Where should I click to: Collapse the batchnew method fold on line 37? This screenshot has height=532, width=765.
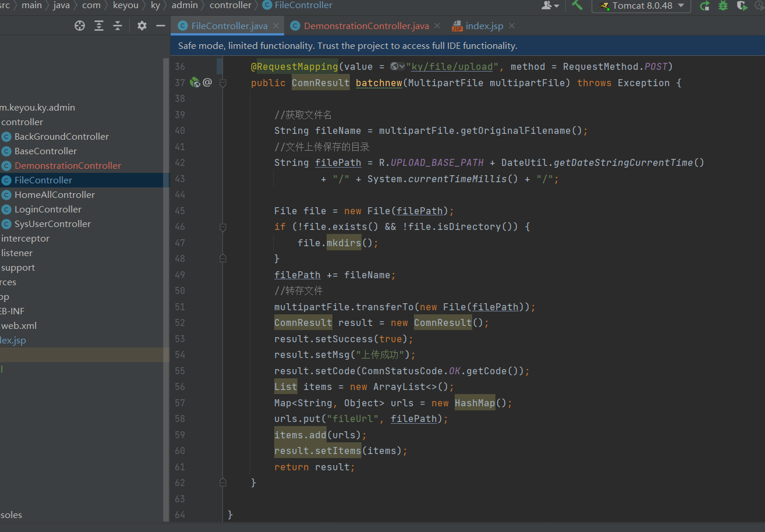point(222,83)
